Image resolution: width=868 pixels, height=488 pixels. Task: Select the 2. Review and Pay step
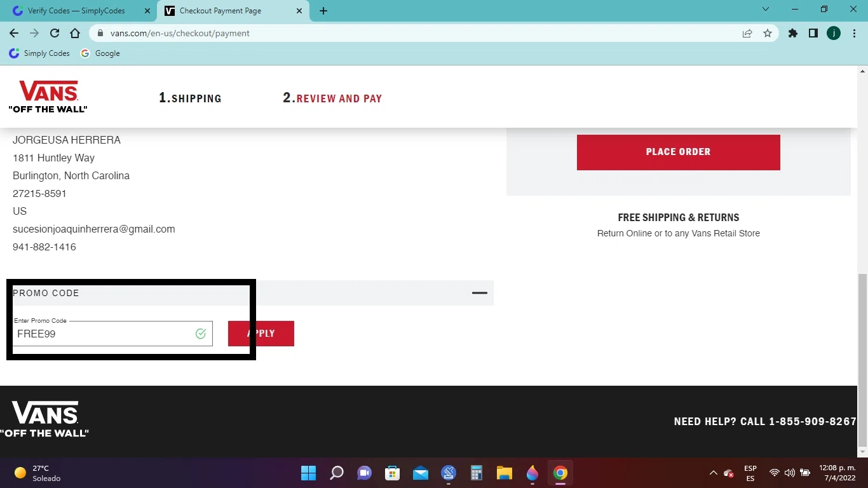[x=332, y=98]
